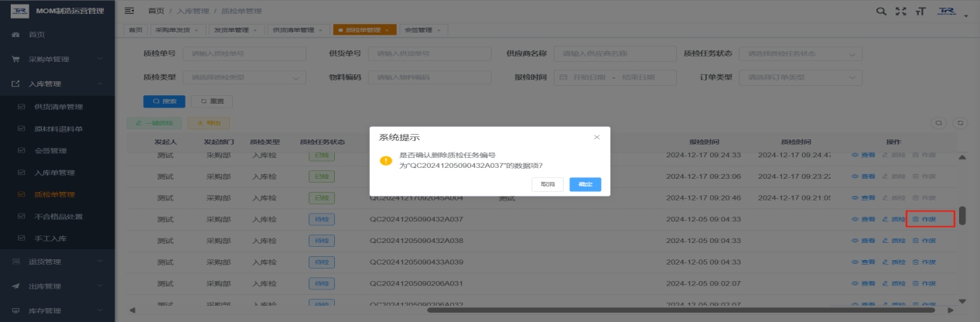Switch to the 首页 page tab

pos(135,29)
